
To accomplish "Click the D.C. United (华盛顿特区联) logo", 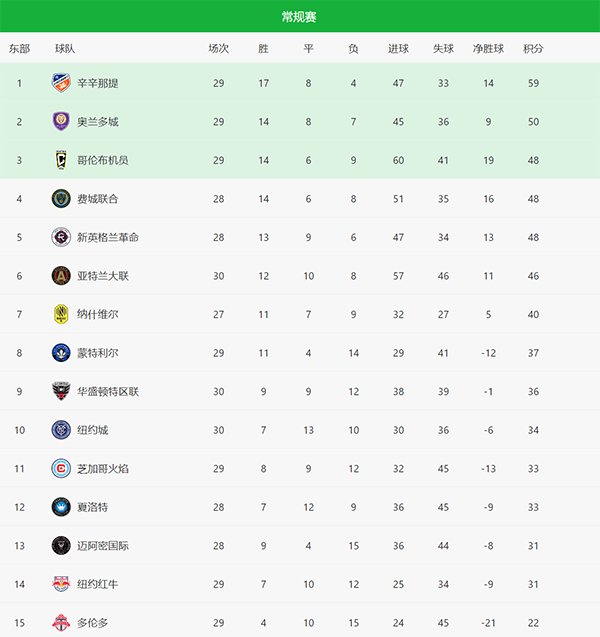I will (60, 391).
